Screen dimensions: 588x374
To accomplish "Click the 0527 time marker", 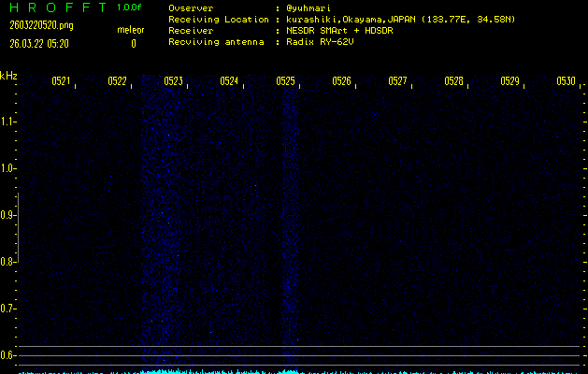I will (x=397, y=81).
